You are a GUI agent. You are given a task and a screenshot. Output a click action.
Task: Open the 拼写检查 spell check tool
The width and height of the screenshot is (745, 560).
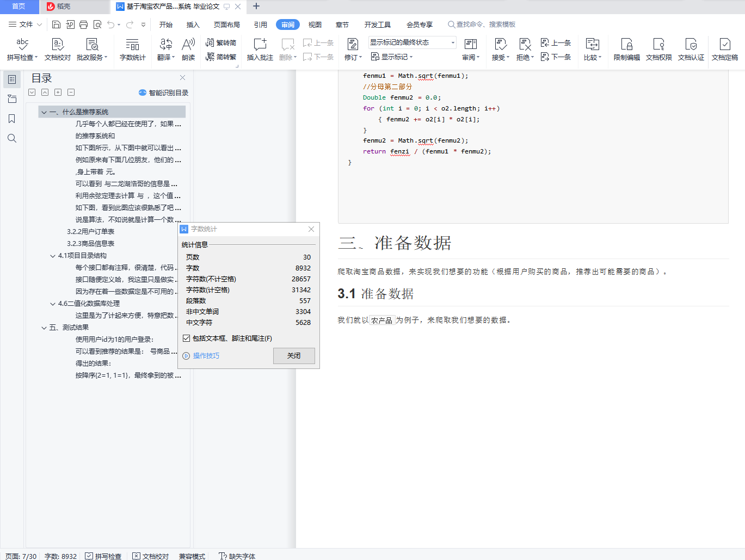[x=22, y=49]
